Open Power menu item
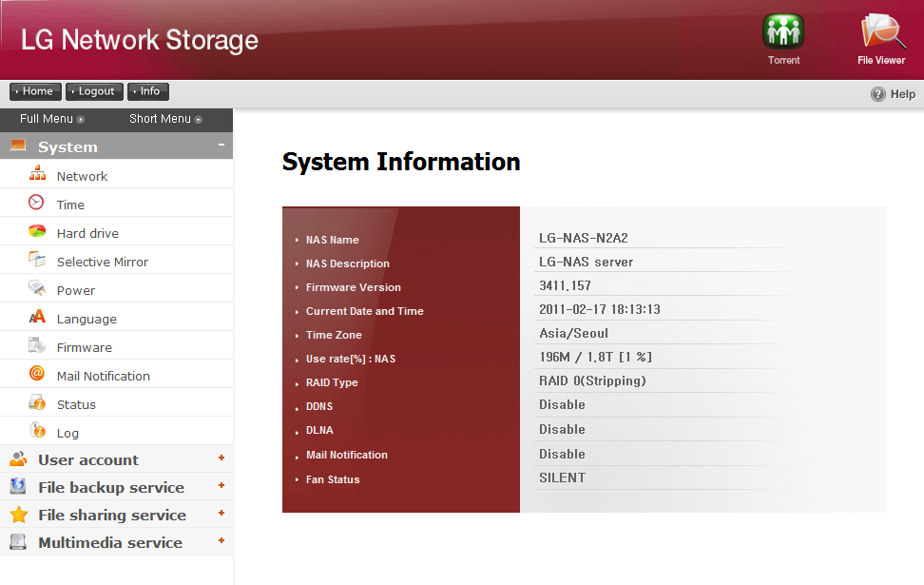Image resolution: width=924 pixels, height=585 pixels. (75, 291)
